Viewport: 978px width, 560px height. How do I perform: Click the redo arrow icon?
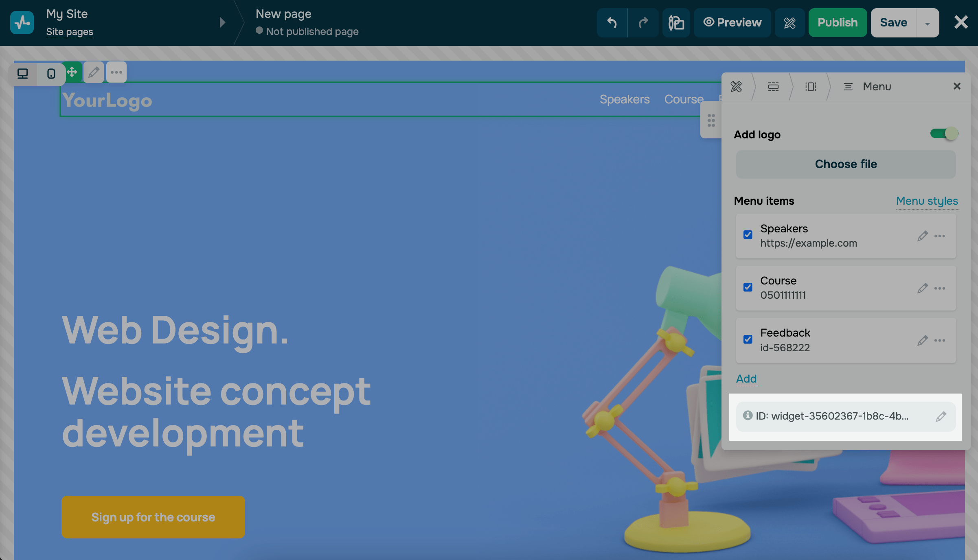[643, 22]
